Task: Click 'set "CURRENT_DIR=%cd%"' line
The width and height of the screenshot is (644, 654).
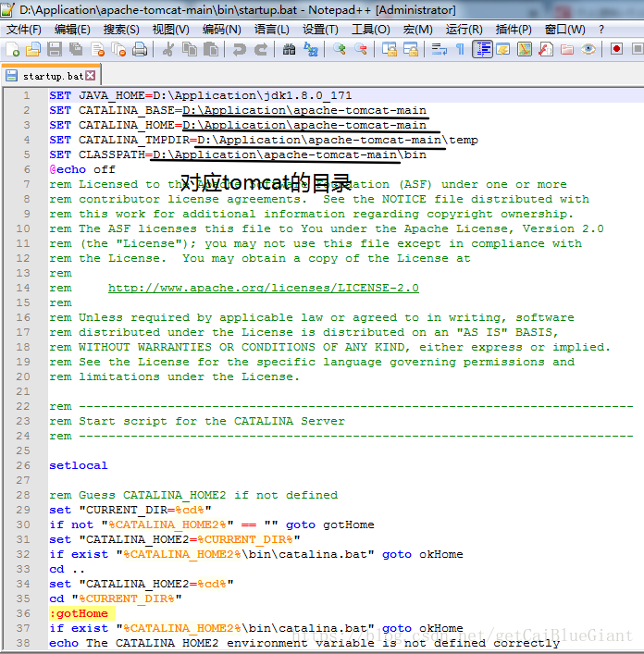Action: (130, 510)
